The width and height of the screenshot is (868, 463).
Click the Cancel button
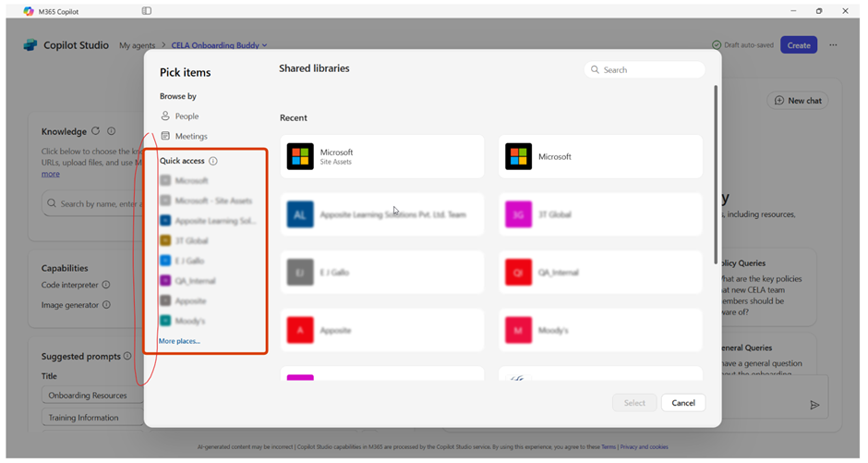coord(683,403)
